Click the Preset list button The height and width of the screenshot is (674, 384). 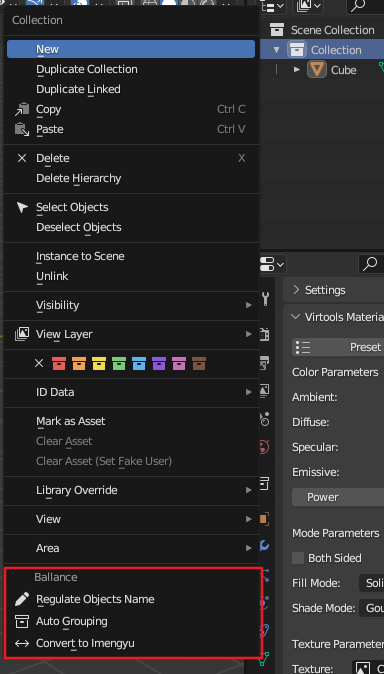(338, 347)
